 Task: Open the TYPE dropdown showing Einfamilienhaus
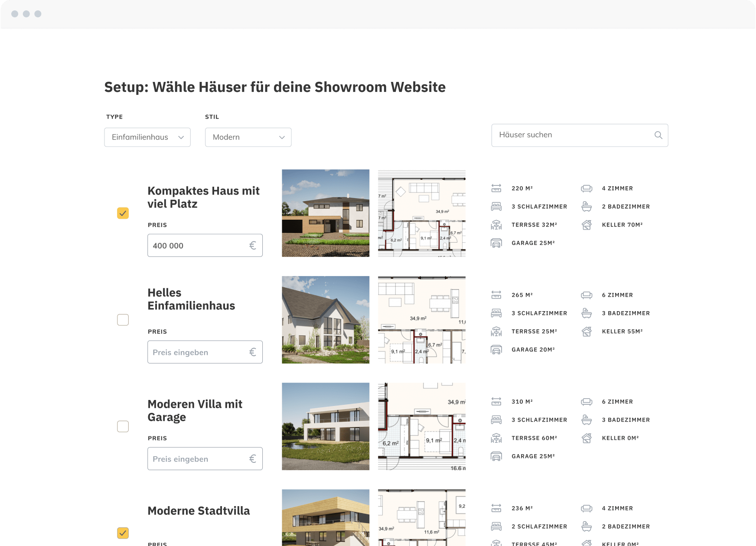(147, 137)
